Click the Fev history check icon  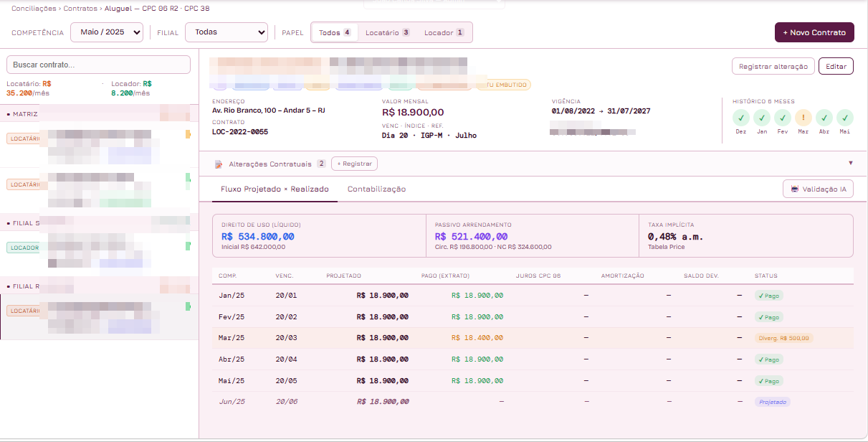click(x=783, y=118)
